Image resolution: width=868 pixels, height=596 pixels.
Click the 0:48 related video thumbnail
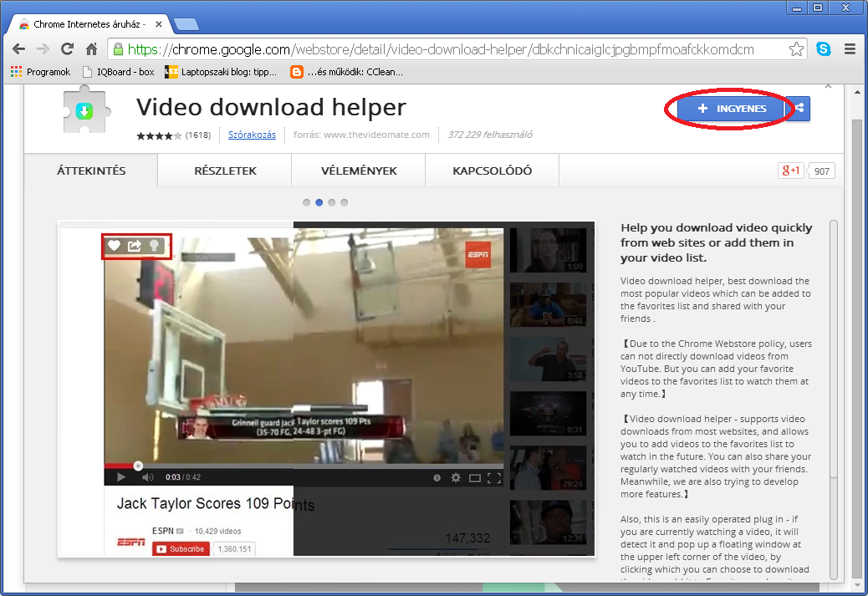coord(548,305)
